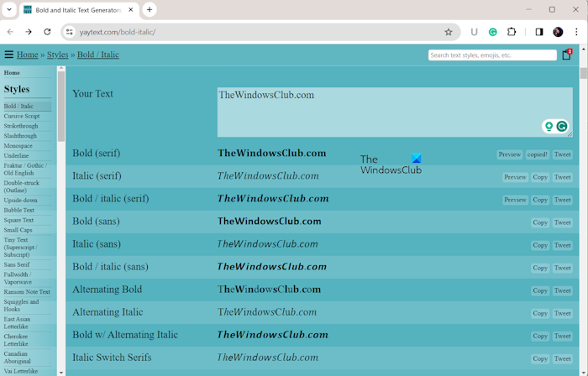
Task: Open Bold / Italic breadcrumb link
Action: 98,55
